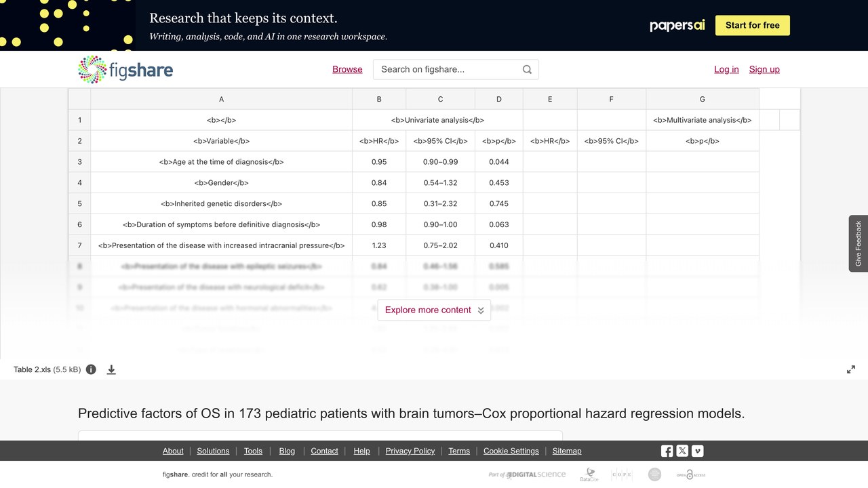Open the Sitemap footer link
Image resolution: width=868 pixels, height=488 pixels.
pyautogui.click(x=567, y=451)
